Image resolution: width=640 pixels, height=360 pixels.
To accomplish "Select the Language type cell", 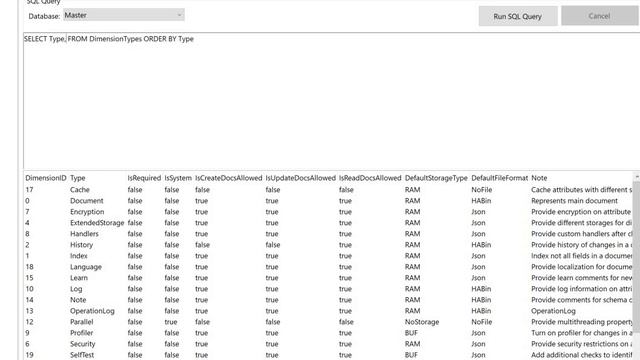I will [86, 267].
